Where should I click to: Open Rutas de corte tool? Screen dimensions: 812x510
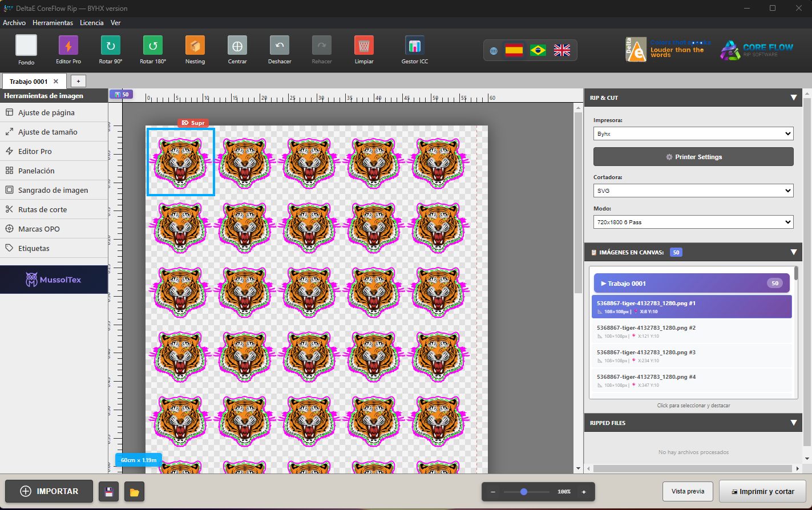coord(54,209)
